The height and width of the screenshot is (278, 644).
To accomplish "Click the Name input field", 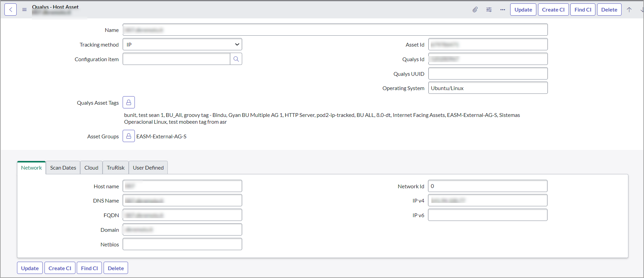I will [335, 30].
